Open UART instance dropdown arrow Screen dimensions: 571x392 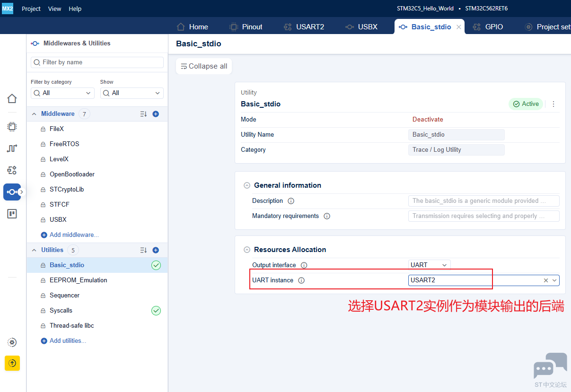pyautogui.click(x=555, y=280)
